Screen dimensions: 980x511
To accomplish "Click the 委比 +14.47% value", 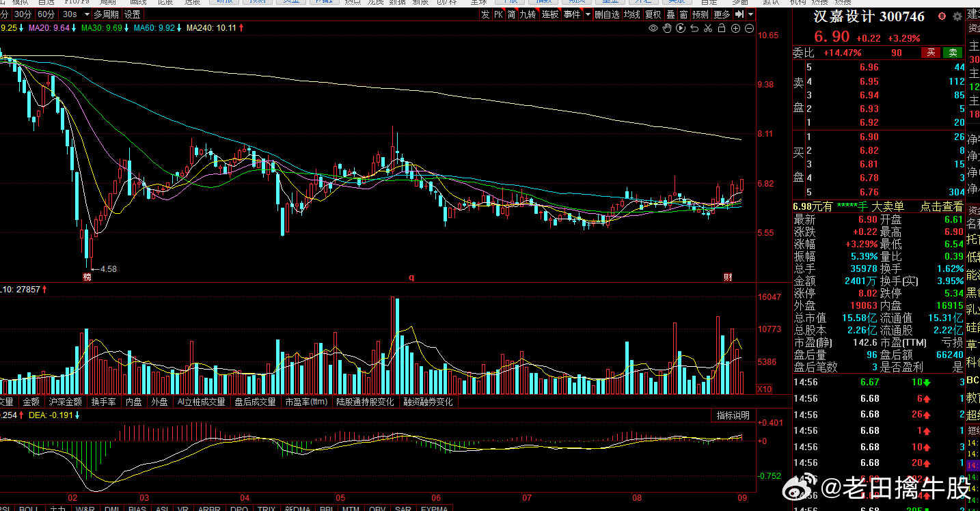I will coord(842,53).
